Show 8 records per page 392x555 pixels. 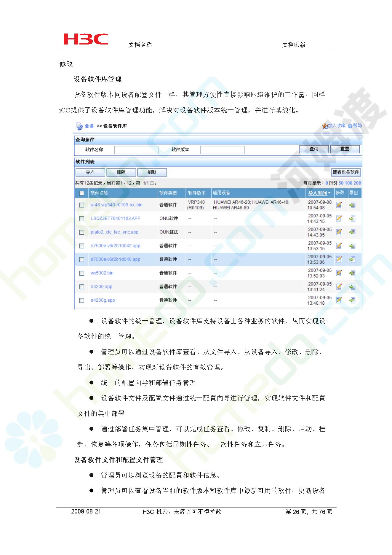click(327, 183)
